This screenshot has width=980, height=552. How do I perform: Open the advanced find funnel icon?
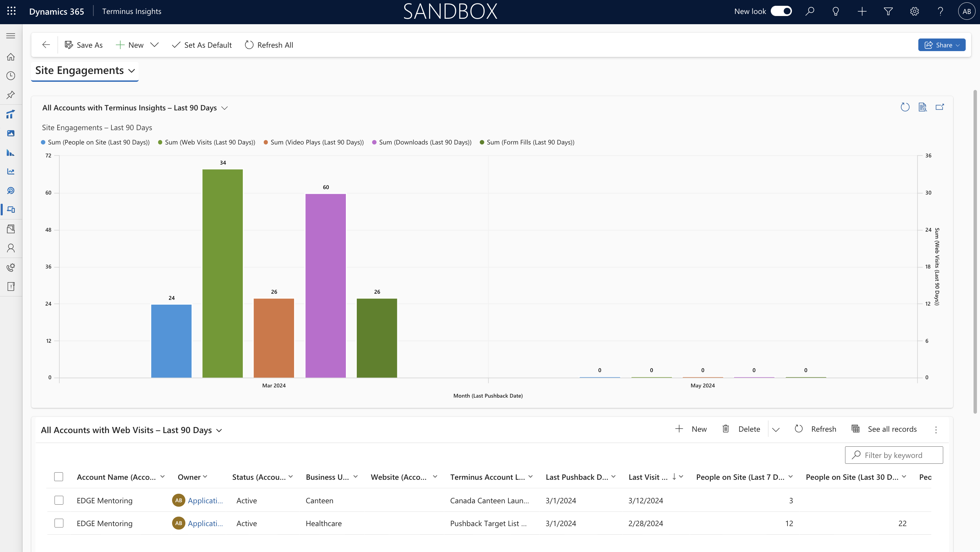(888, 11)
